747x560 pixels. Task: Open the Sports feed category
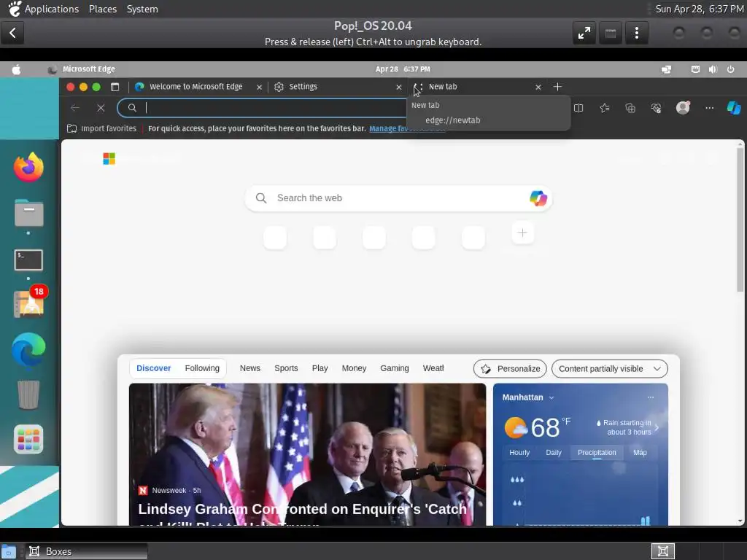(286, 368)
